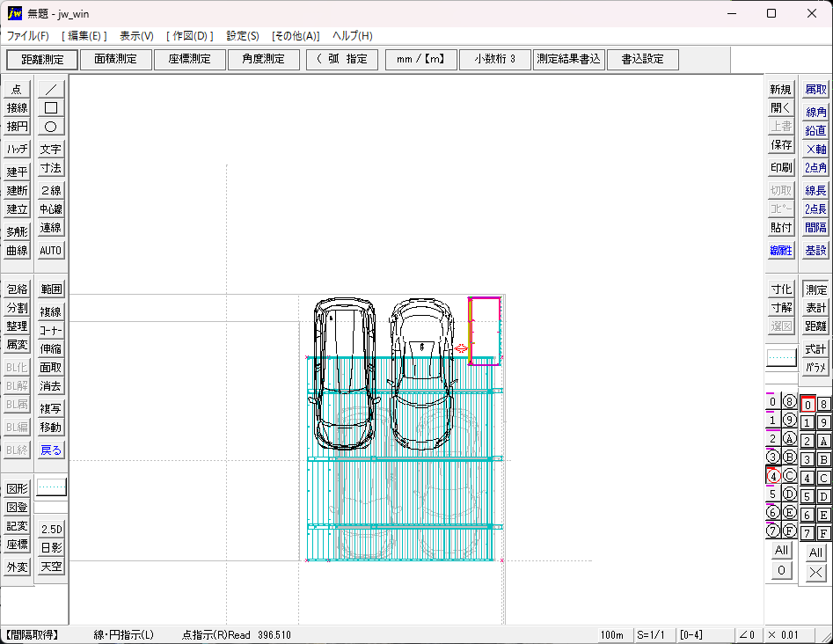
Task: Select the 中心線 center line tool
Action: (51, 209)
